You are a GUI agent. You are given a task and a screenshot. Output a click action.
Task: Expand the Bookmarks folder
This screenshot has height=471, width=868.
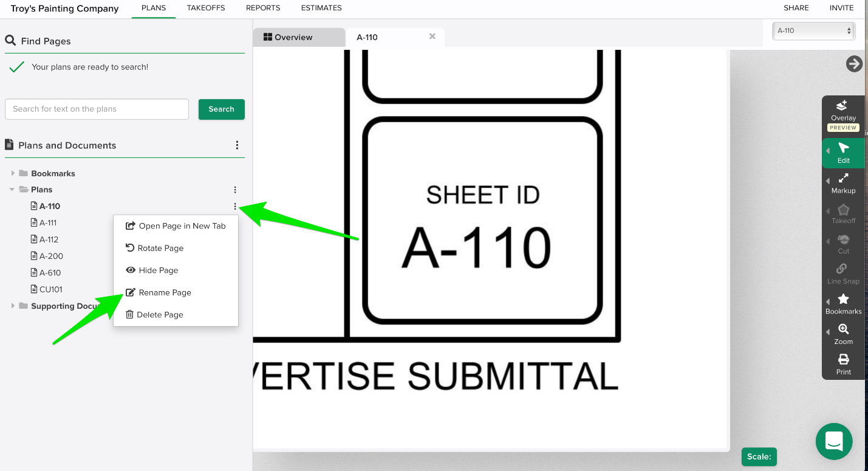coord(13,173)
